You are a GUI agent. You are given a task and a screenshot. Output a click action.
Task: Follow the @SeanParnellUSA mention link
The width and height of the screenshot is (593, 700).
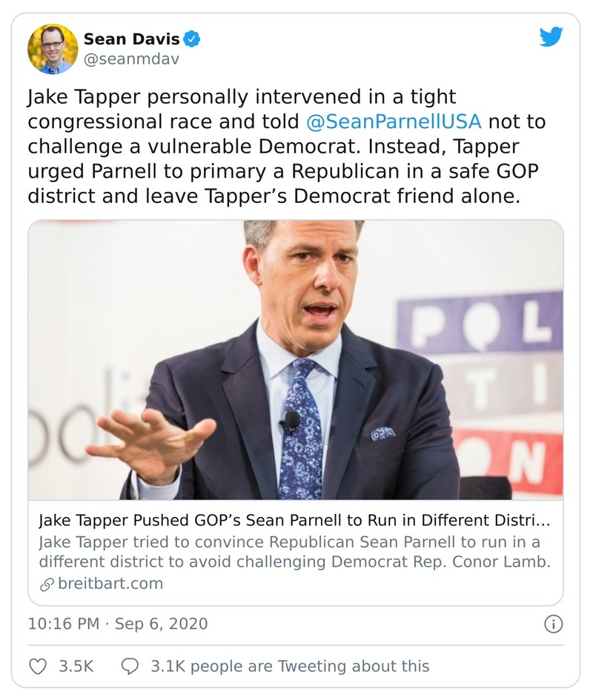(x=393, y=121)
